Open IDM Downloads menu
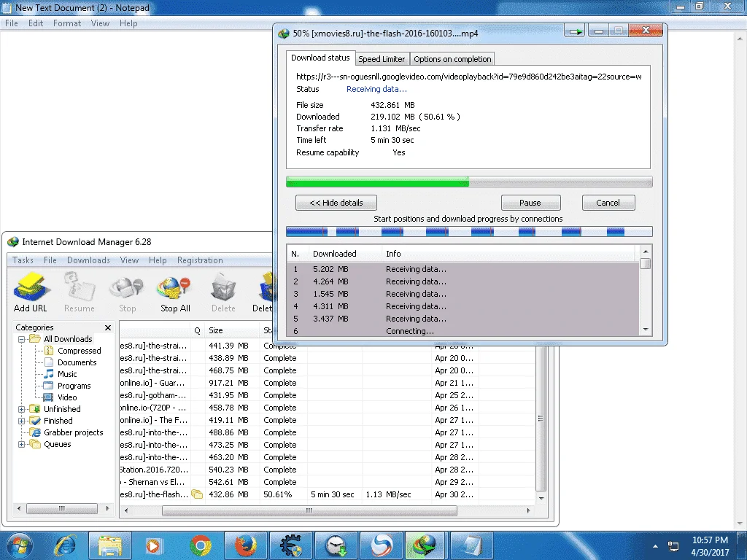Viewport: 747px width, 560px height. 88,260
